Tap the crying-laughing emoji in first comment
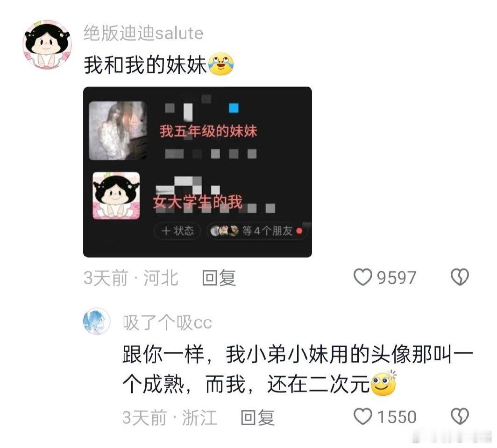The width and height of the screenshot is (497, 448). (221, 64)
